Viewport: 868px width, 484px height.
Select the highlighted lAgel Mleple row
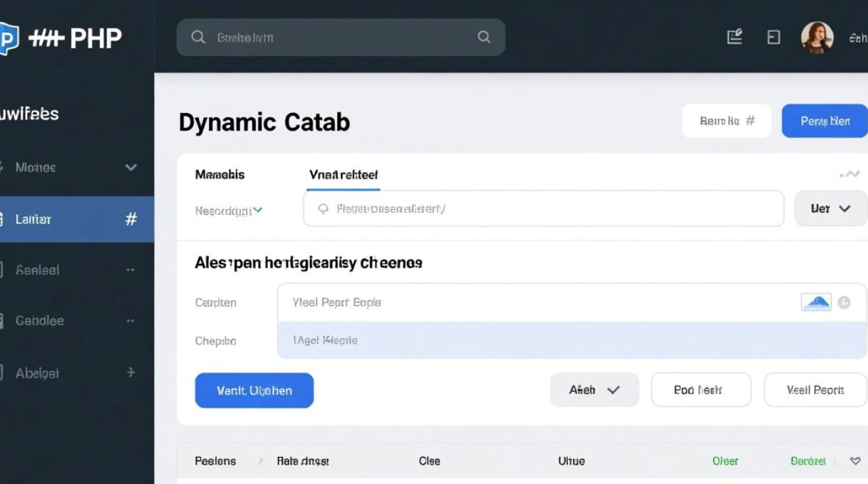click(572, 340)
